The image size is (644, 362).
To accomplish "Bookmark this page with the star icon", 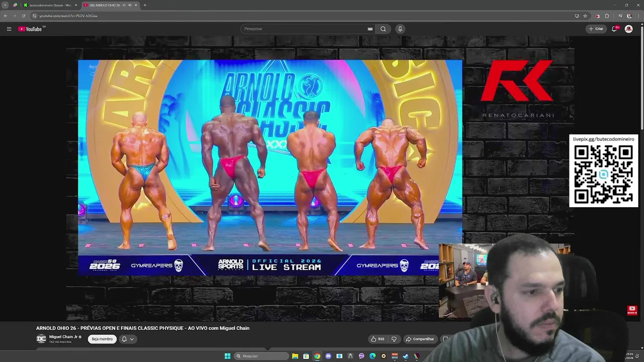I will (585, 16).
